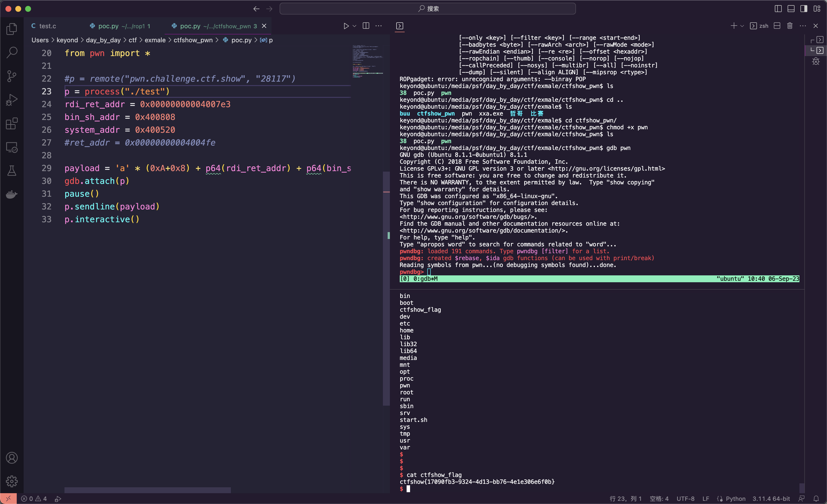Screen dimensions: 827x504
Task: Open the Extensions view
Action: point(12,123)
